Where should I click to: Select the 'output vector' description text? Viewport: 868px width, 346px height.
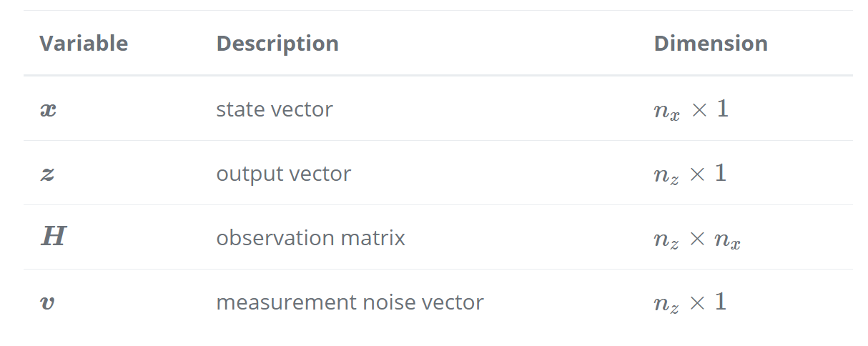coord(283,174)
